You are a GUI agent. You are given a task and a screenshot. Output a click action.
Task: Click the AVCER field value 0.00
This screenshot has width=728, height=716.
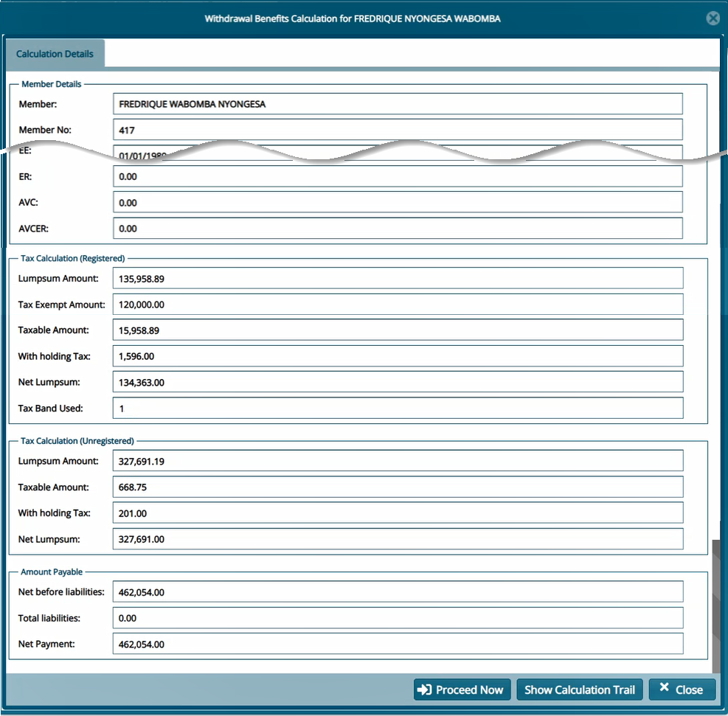[x=398, y=229]
